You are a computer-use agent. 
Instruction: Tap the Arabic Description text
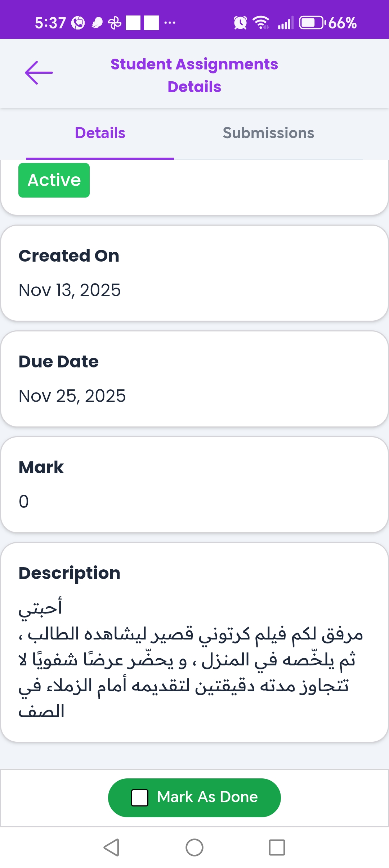point(191,659)
